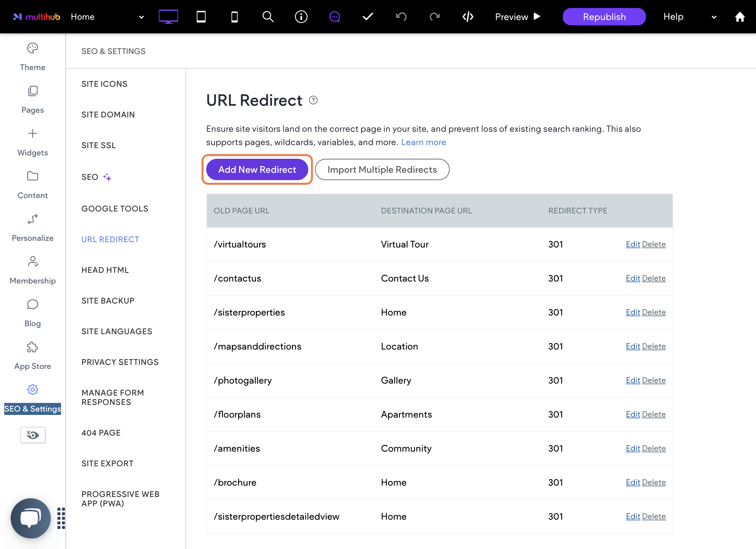The image size is (756, 549).
Task: Switch to desktop view icon
Action: pos(168,17)
